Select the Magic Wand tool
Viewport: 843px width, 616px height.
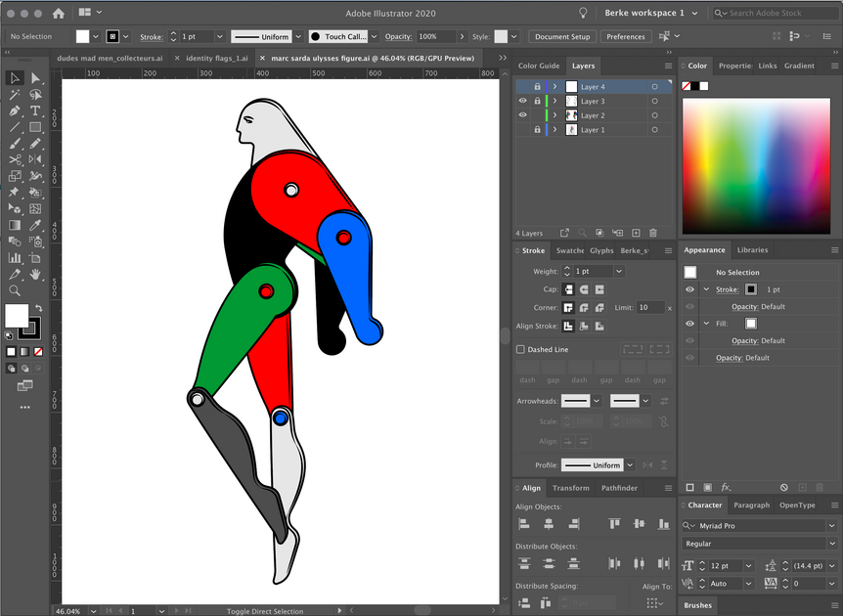click(x=15, y=95)
